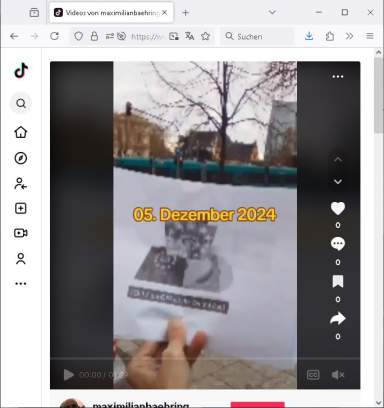Go to next video with down chevron
The width and height of the screenshot is (384, 408).
(x=338, y=182)
